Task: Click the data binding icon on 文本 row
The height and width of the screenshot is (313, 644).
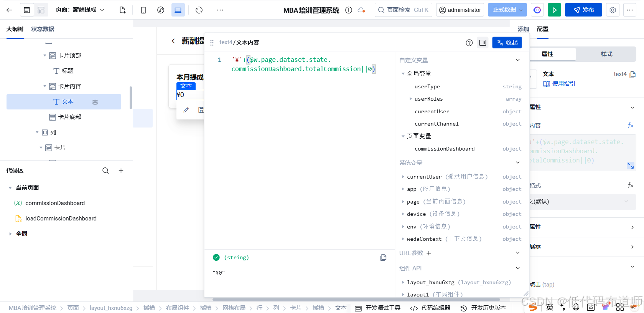Action: [x=95, y=102]
